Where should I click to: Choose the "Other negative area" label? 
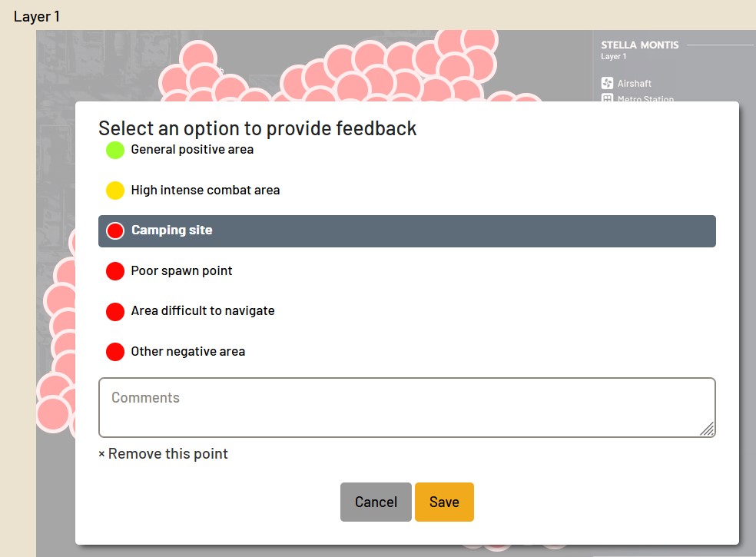(x=188, y=352)
